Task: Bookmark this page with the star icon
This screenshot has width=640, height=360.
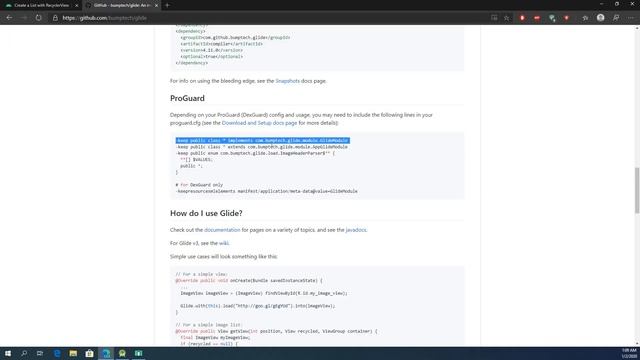Action: pyautogui.click(x=507, y=18)
